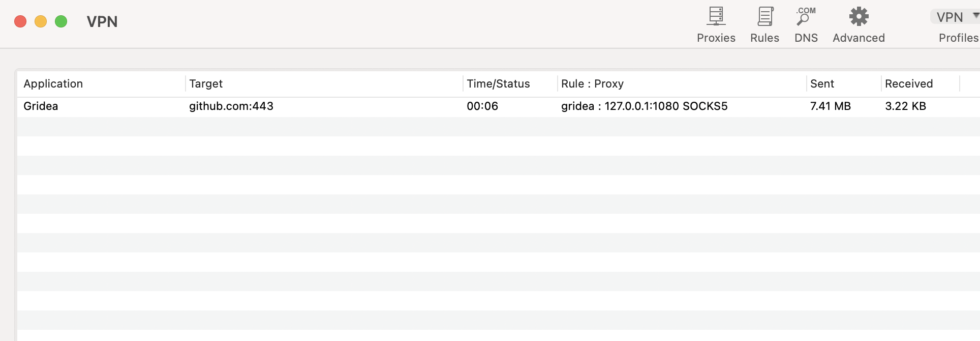Open Advanced settings gear icon

click(859, 17)
